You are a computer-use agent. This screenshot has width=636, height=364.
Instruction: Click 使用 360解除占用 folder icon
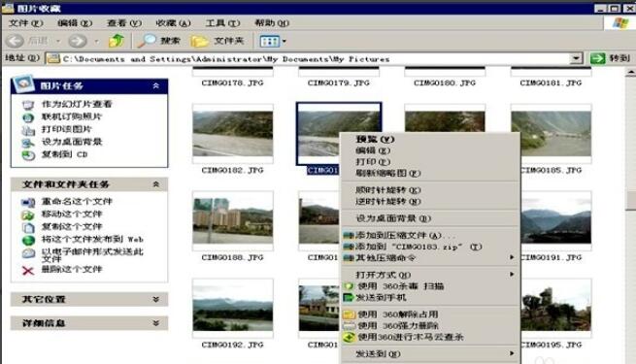(x=349, y=314)
